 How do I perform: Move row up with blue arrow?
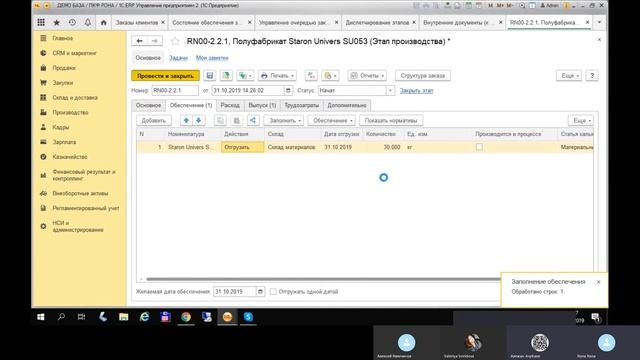(186, 120)
